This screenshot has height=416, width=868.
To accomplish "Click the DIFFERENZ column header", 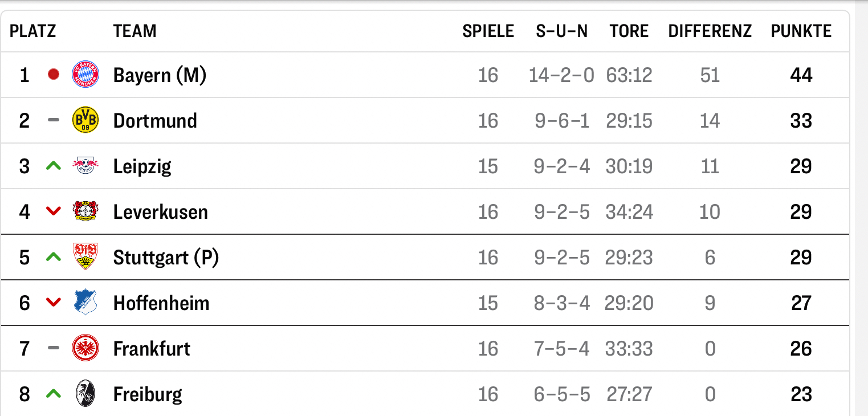I will pos(710,31).
